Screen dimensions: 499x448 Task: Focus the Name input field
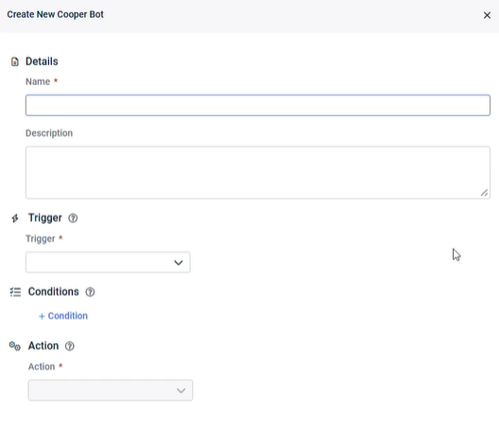258,105
